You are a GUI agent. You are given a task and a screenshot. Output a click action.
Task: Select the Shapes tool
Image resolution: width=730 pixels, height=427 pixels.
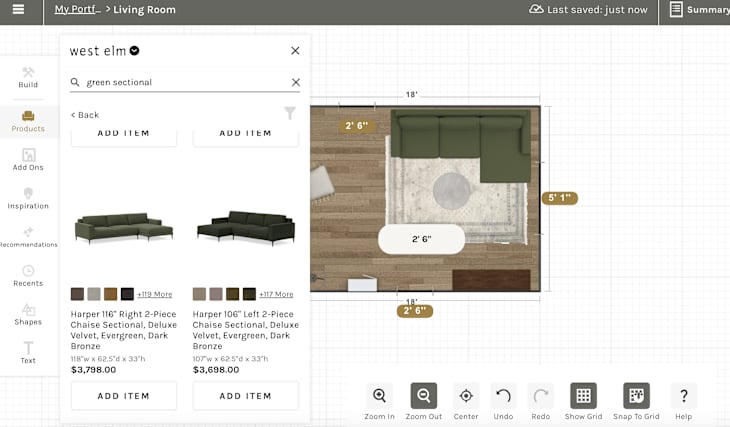tap(28, 314)
